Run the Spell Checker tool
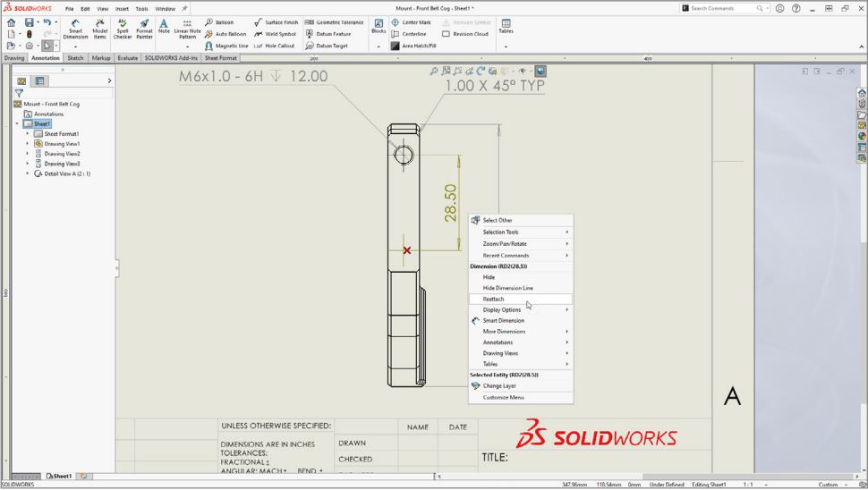Screen dimensions: 868x490 123,29
